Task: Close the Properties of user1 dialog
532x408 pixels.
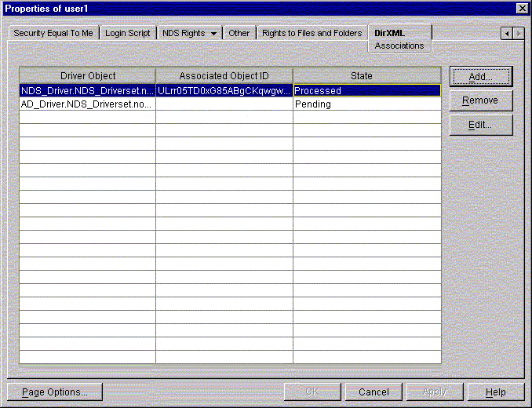Action: [x=522, y=9]
